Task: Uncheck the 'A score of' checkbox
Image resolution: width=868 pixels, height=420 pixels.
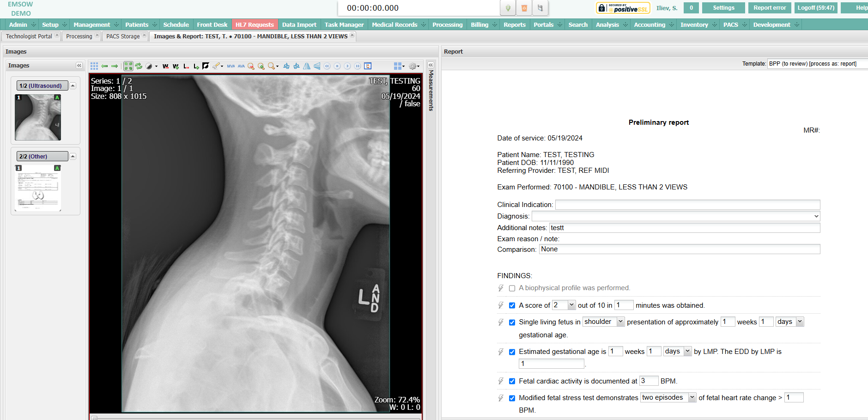Action: click(512, 305)
